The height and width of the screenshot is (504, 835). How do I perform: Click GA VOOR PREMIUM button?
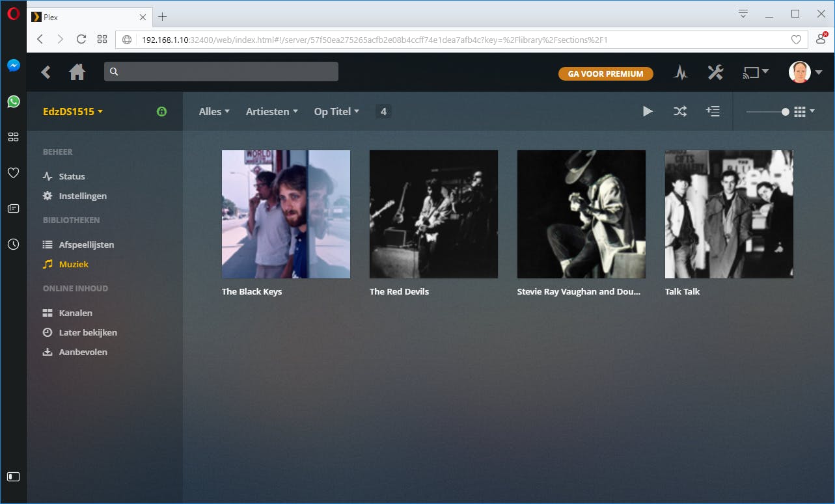(605, 73)
